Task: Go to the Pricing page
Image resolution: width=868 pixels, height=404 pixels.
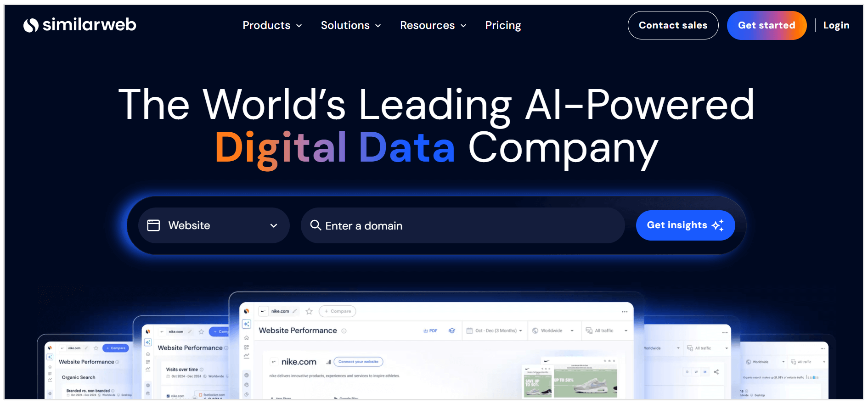Action: [x=503, y=25]
